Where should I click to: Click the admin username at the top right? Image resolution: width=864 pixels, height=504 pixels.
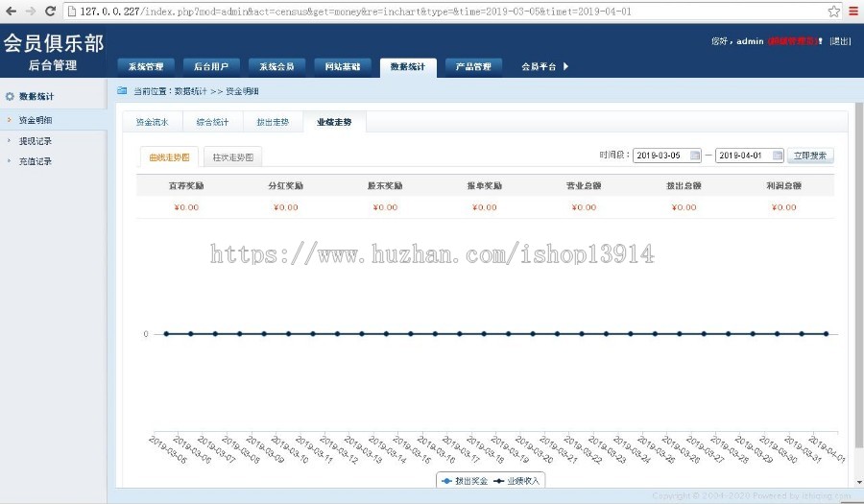tap(750, 41)
